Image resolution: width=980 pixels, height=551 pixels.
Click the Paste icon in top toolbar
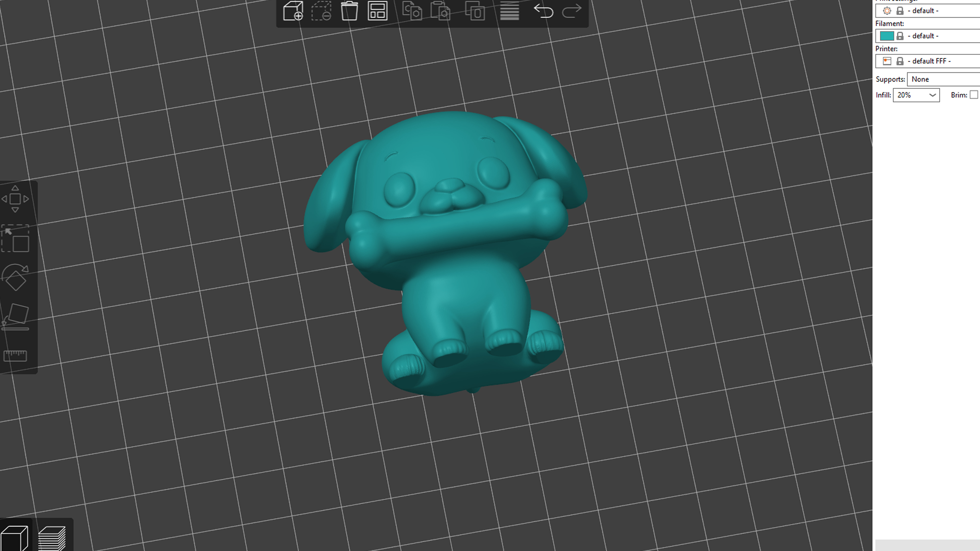[x=440, y=11]
